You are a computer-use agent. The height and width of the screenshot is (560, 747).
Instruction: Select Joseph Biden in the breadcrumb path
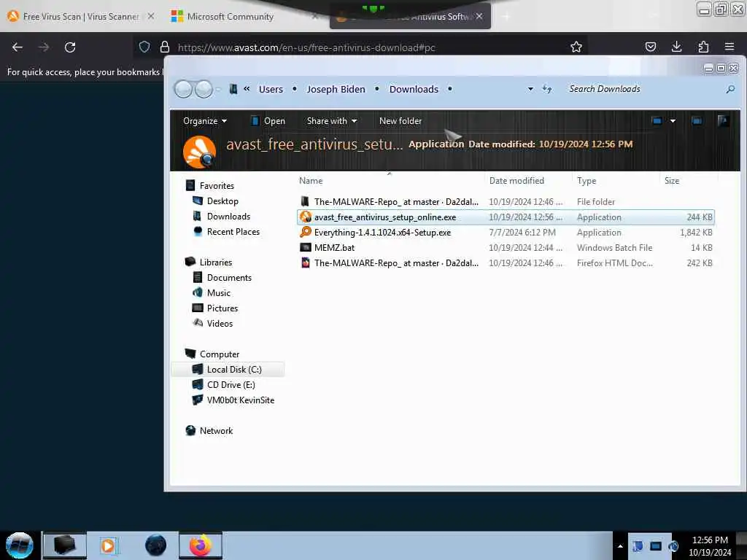336,89
